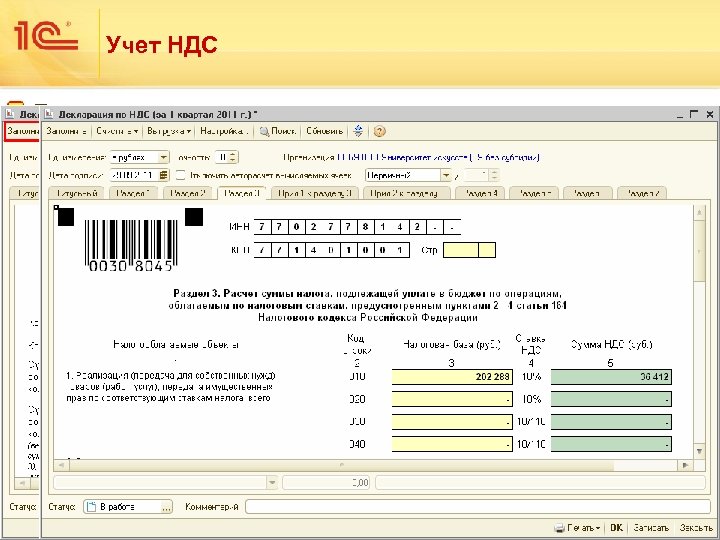Image resolution: width=720 pixels, height=540 pixels.
Task: Open the Очистить dropdown menu
Action: point(117,131)
